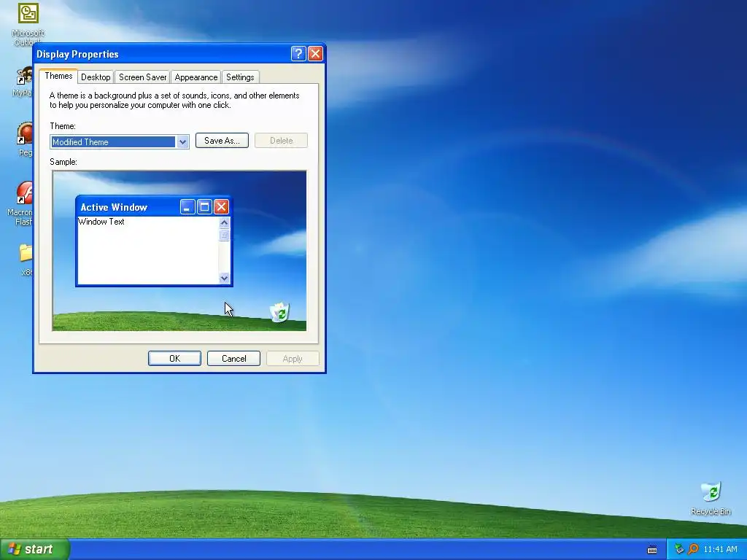Click the orange magnifier tray icon
747x560 pixels.
693,549
